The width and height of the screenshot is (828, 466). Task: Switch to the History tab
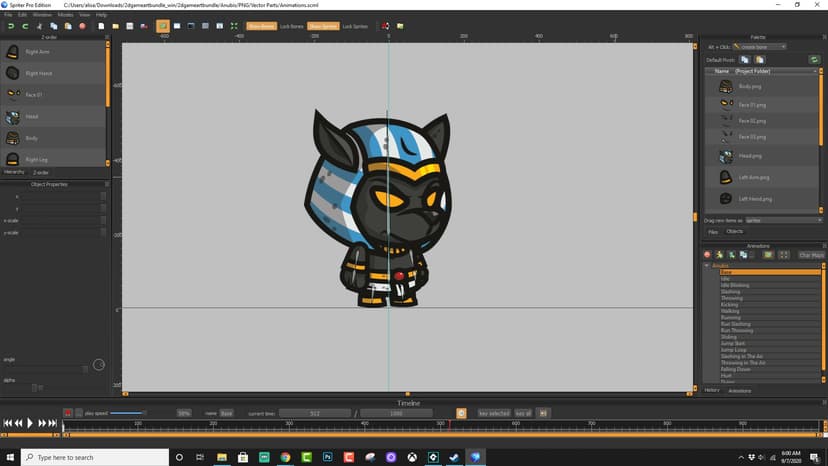click(712, 390)
